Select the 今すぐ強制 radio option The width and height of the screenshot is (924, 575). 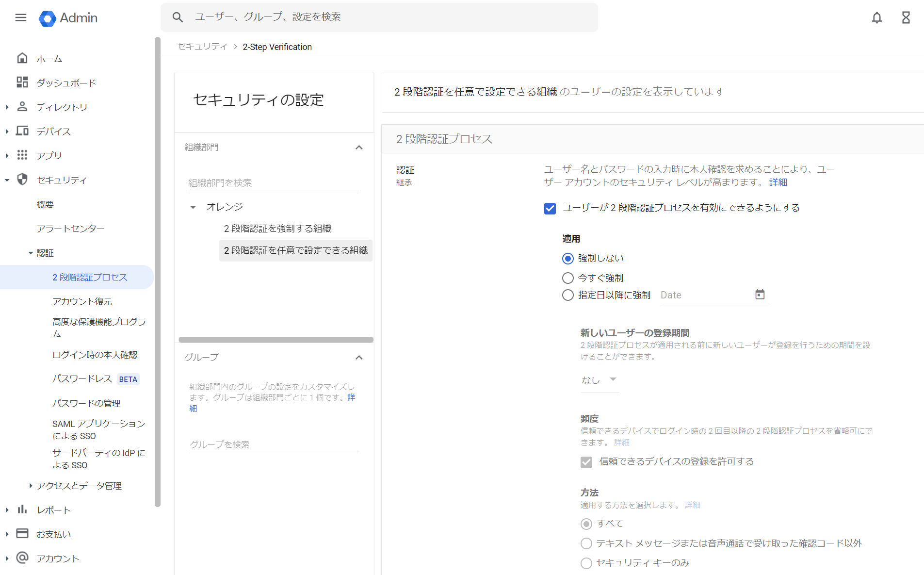(567, 278)
